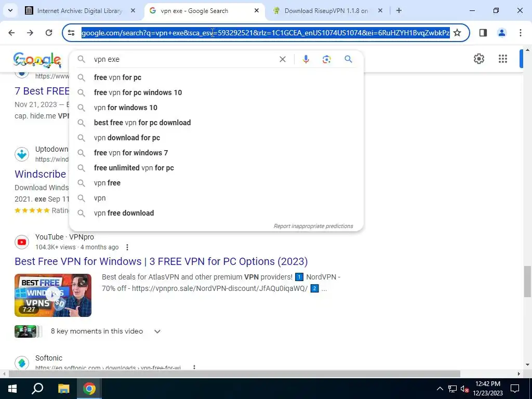Choose the single-word suggestion 'vpn'

pyautogui.click(x=216, y=198)
